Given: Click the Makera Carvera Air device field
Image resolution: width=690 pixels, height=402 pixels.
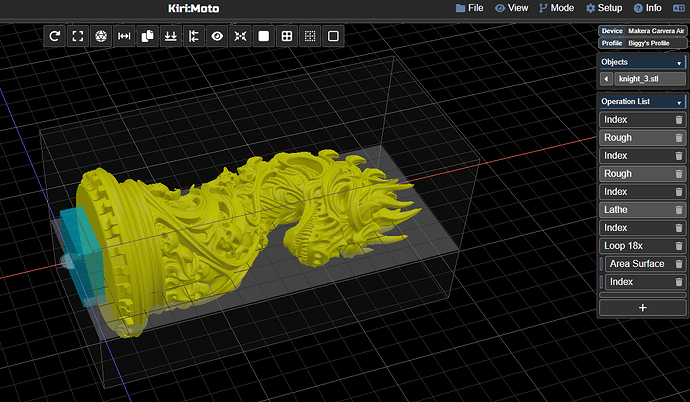Looking at the screenshot, I should [655, 31].
